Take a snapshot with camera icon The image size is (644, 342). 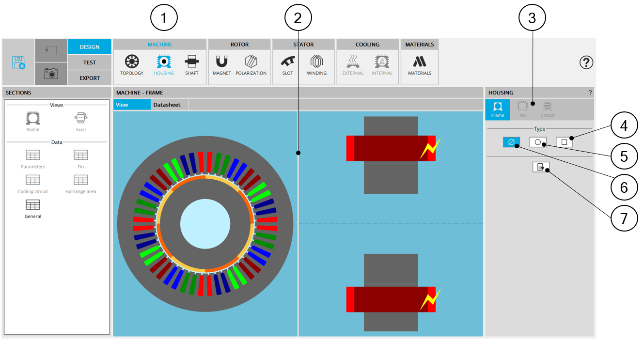coord(51,74)
